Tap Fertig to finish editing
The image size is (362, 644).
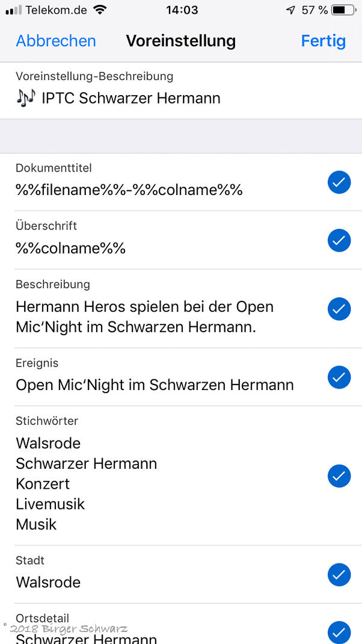coord(323,41)
